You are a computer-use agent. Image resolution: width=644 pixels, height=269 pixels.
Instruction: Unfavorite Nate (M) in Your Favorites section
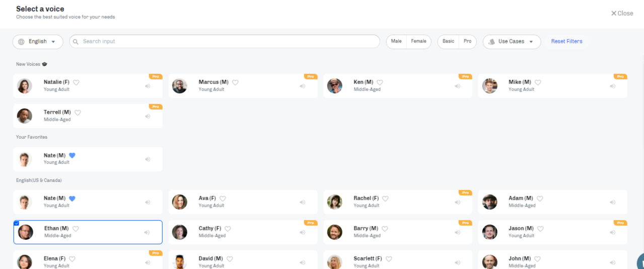point(72,155)
